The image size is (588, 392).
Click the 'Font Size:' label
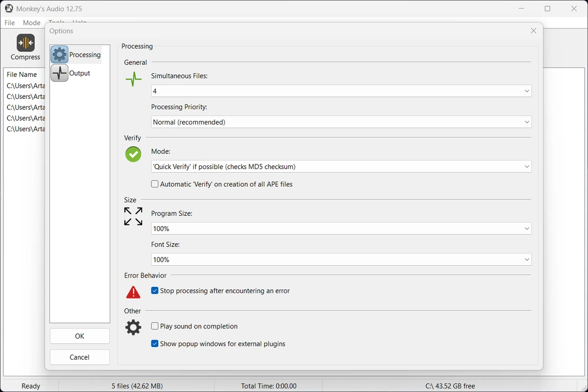point(166,244)
